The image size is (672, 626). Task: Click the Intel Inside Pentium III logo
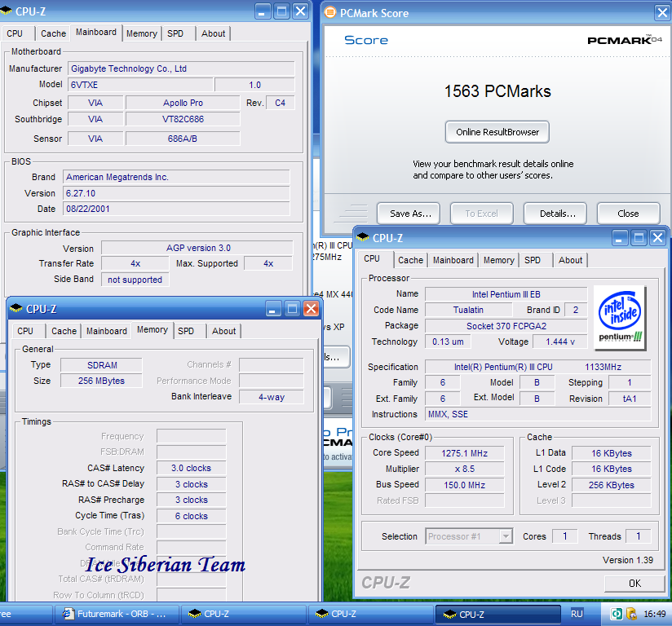pyautogui.click(x=620, y=318)
